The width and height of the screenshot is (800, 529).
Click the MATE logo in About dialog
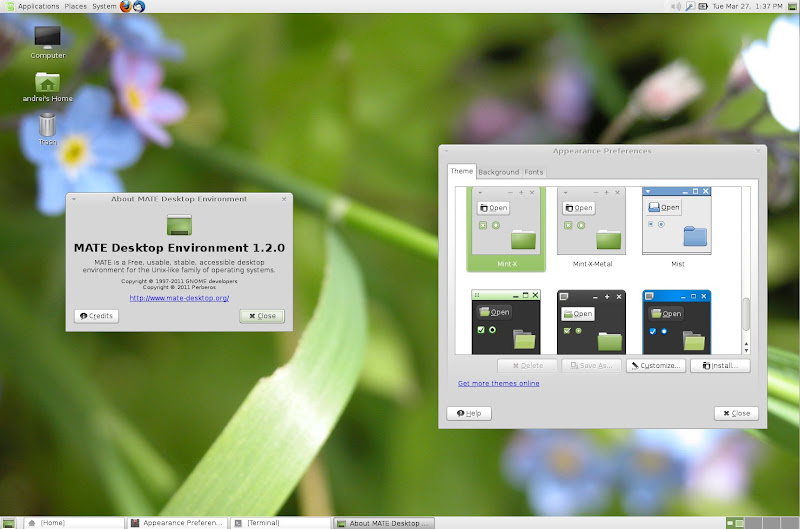179,225
